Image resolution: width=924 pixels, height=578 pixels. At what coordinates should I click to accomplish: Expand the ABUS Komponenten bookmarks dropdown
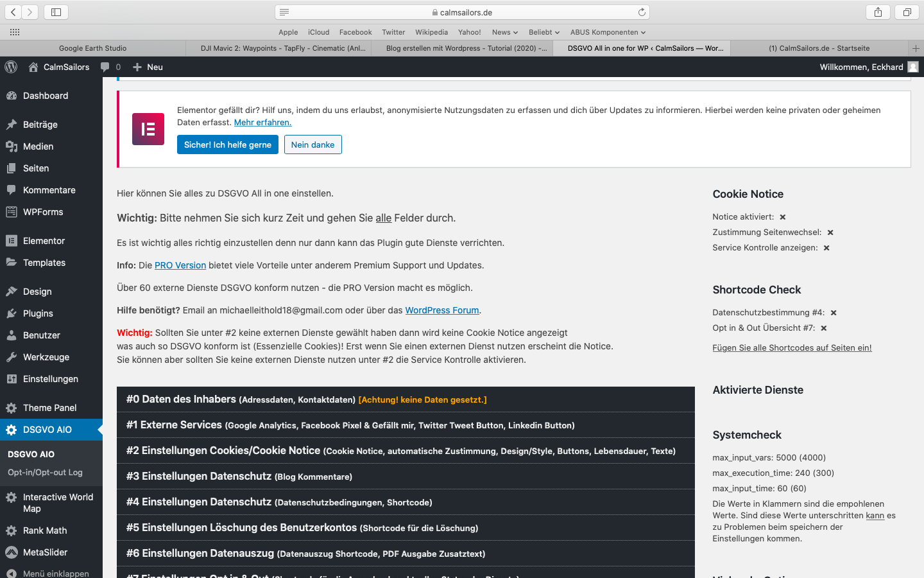608,32
